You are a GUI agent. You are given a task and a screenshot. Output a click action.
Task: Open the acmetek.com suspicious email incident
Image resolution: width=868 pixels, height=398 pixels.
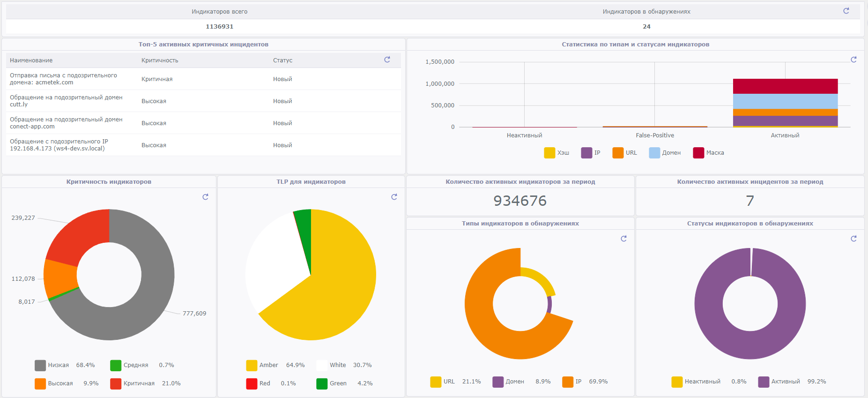[63, 79]
